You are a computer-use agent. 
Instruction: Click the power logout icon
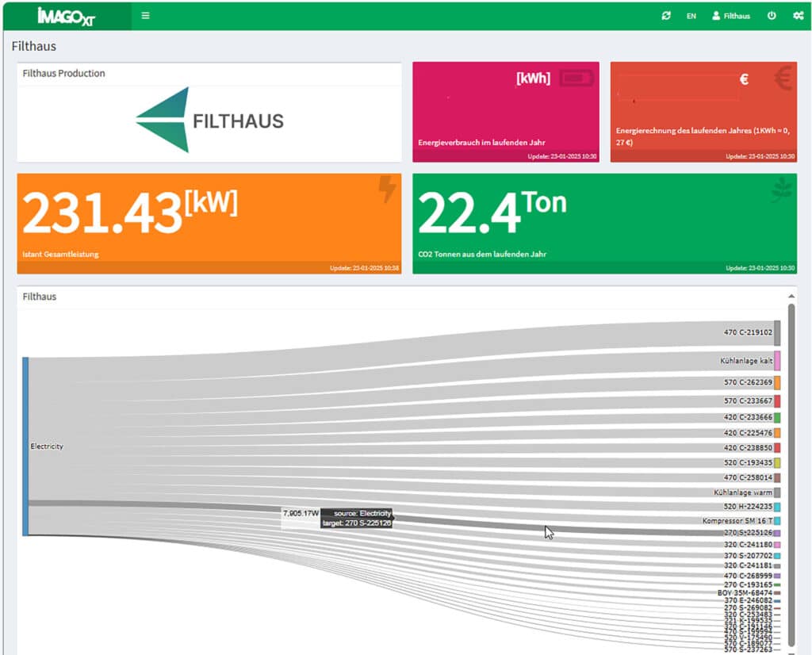click(772, 16)
